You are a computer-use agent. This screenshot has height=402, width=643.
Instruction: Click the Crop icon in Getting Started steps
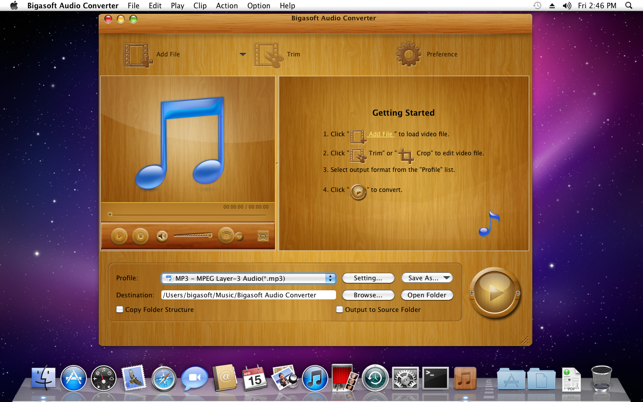click(406, 155)
